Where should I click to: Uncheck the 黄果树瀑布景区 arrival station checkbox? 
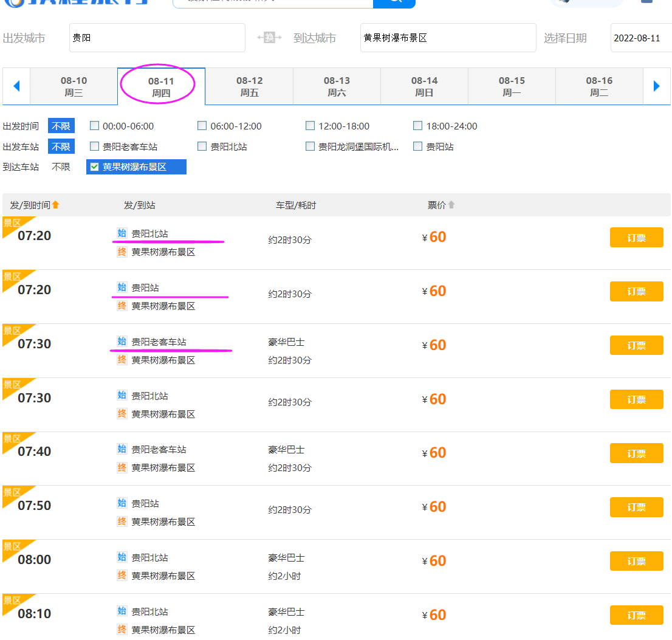click(x=95, y=167)
